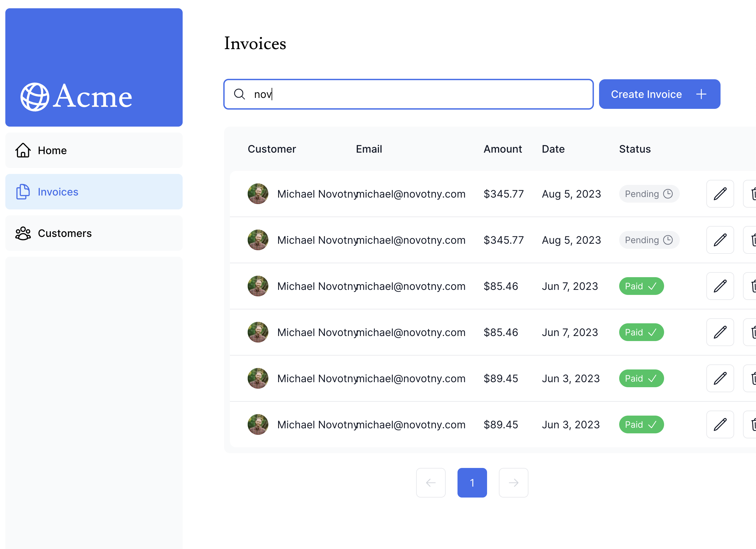Click trash icon on last $89.45 invoice

click(752, 424)
